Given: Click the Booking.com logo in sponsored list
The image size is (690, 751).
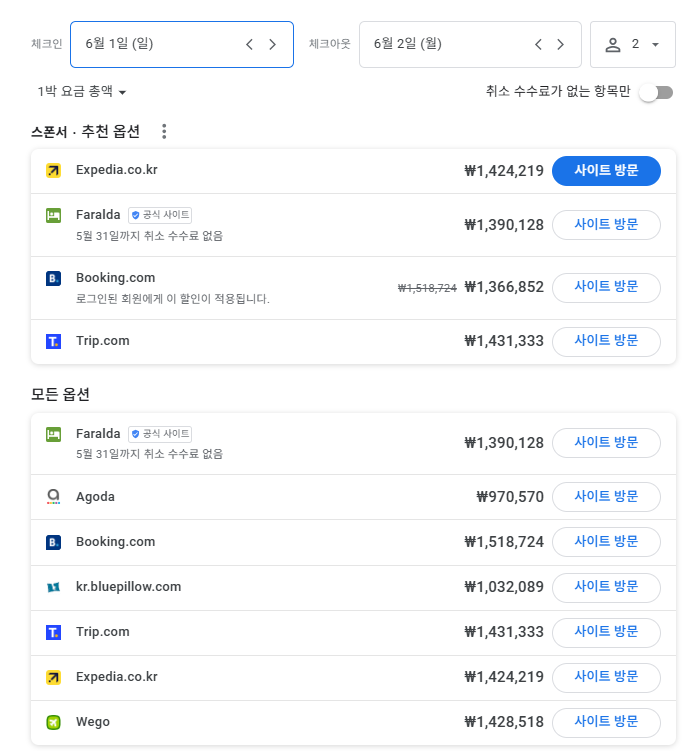Looking at the screenshot, I should point(53,278).
